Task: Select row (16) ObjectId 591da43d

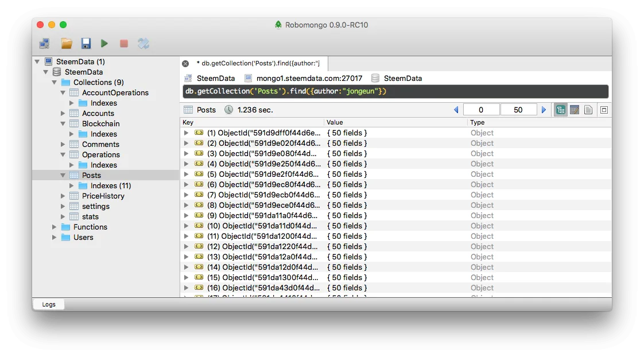Action: coord(395,288)
